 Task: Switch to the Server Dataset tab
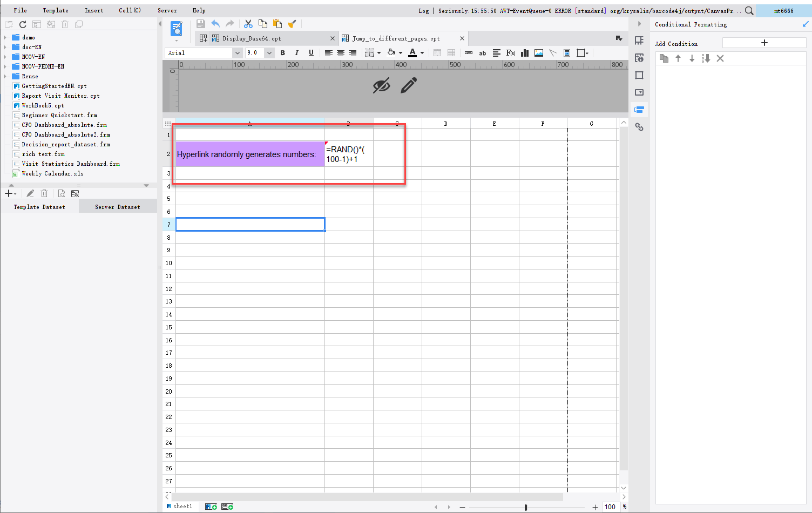(x=118, y=207)
